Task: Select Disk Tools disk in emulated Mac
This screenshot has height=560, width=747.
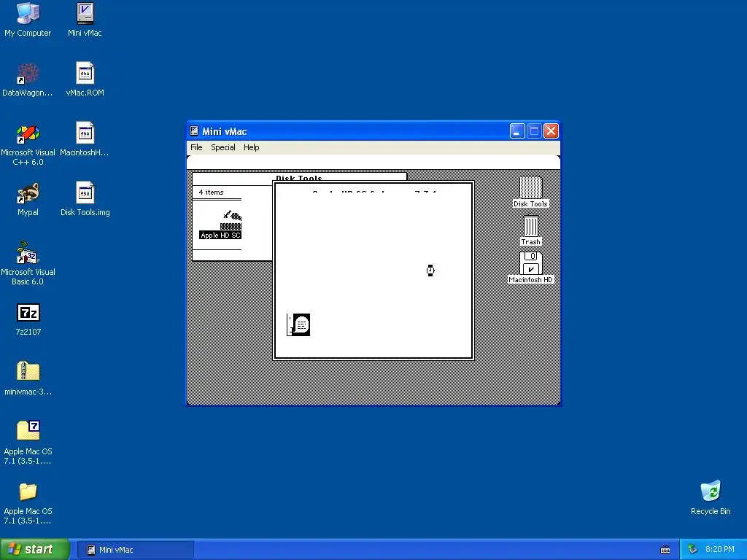Action: click(x=531, y=192)
